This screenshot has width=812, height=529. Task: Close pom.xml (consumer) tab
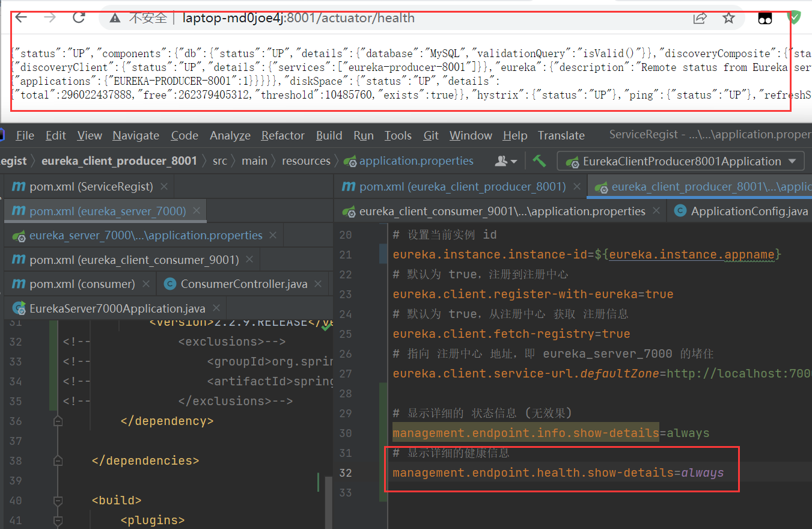tap(147, 284)
